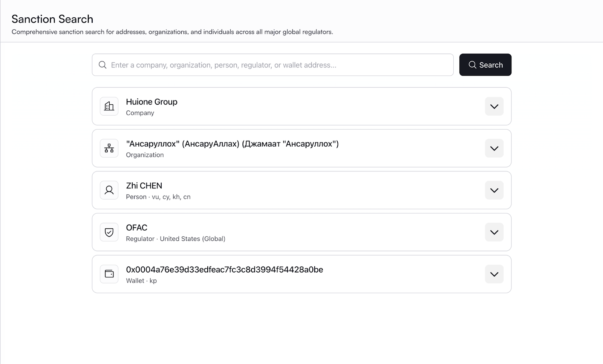This screenshot has width=603, height=364.
Task: Click the "Regulator · United States (Global)" subtitle
Action: (176, 239)
